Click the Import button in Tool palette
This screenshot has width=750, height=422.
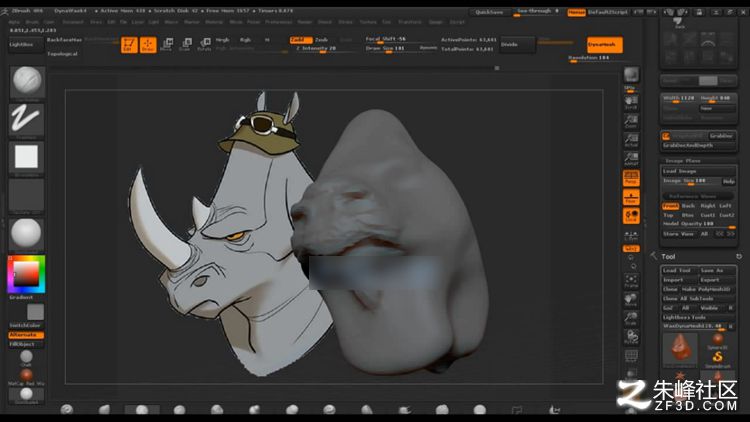click(x=679, y=280)
